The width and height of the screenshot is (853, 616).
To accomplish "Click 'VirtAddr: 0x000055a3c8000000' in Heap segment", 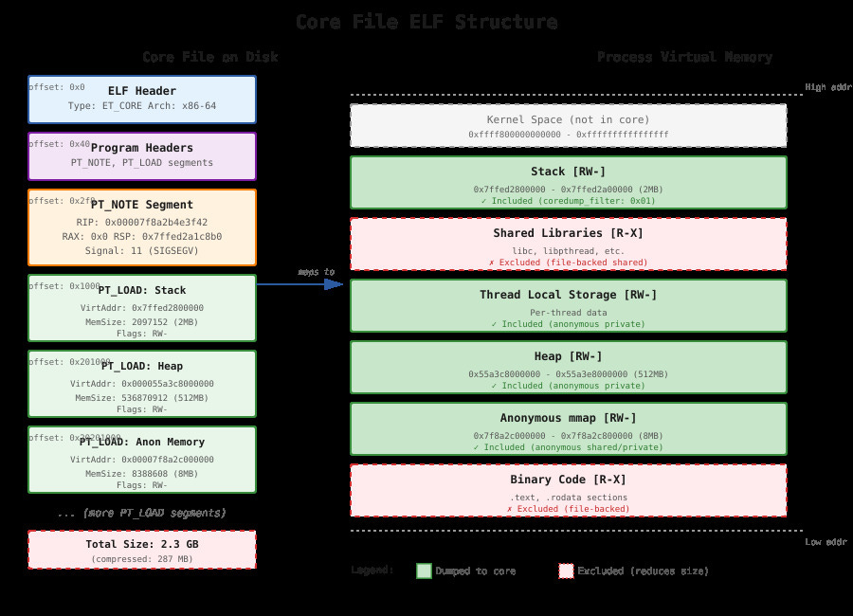I will [142, 383].
